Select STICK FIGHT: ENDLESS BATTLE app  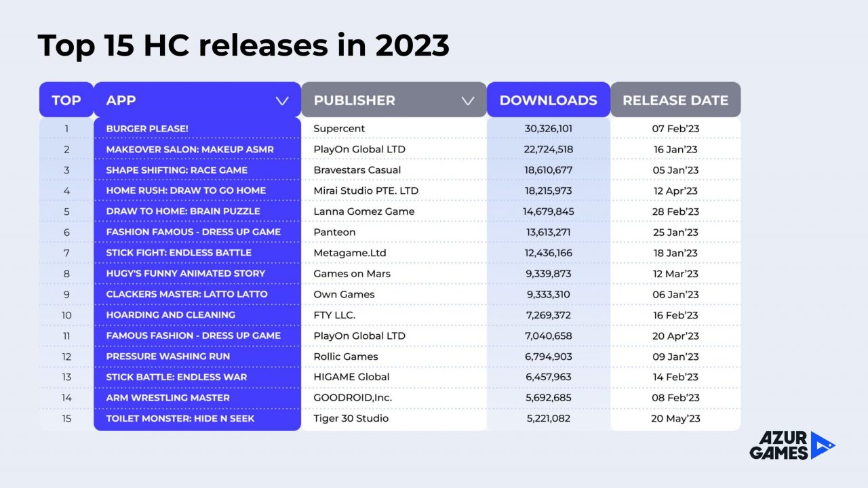(179, 253)
